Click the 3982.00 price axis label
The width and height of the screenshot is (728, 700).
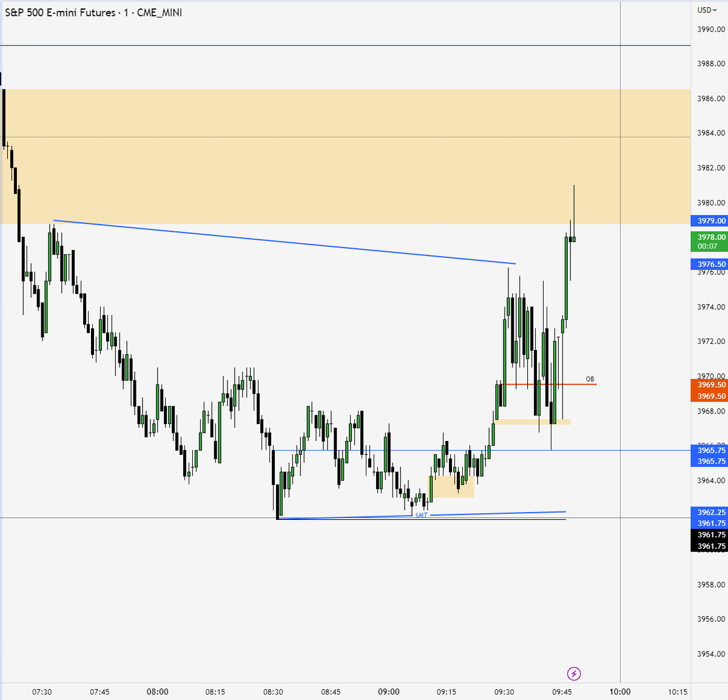click(711, 168)
